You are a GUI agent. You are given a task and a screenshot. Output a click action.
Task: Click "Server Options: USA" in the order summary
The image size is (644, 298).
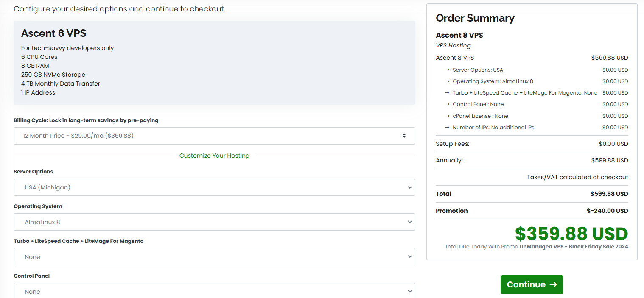coord(478,70)
